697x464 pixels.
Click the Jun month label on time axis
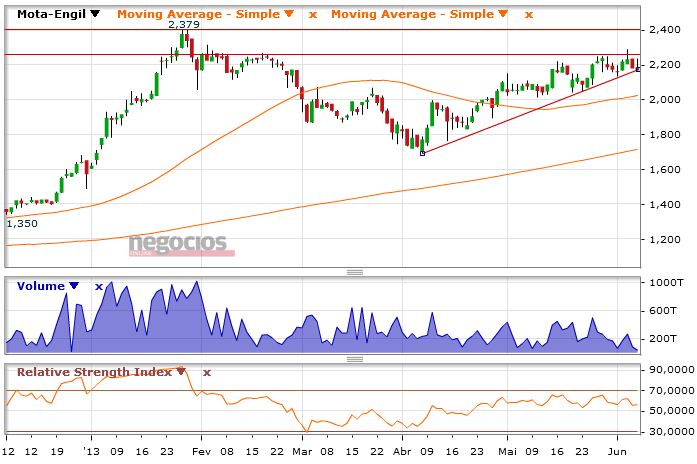click(617, 452)
